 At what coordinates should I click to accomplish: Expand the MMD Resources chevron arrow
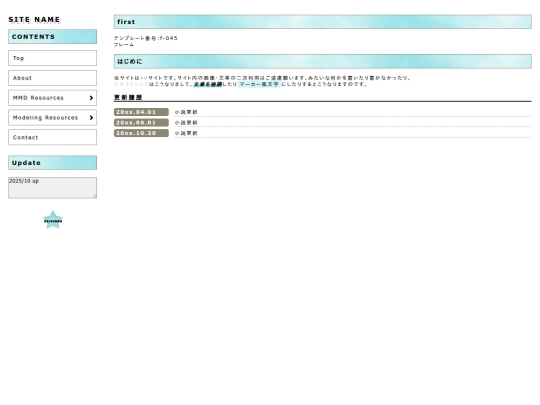coord(91,98)
